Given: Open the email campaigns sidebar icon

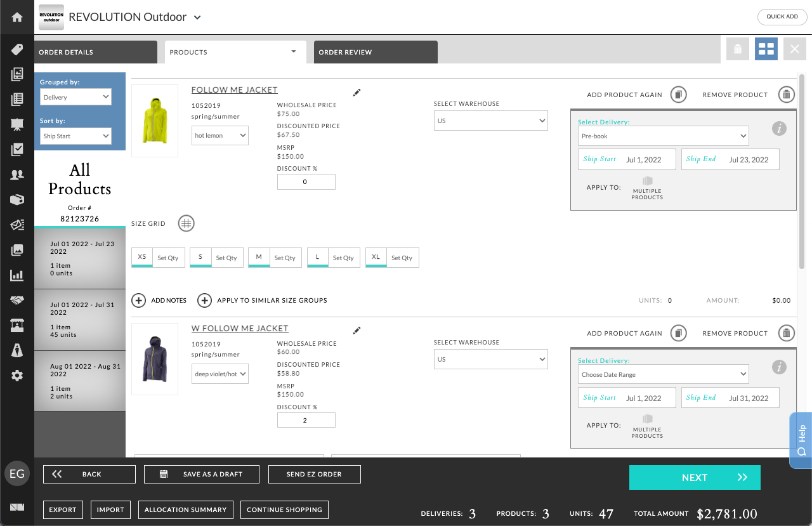Looking at the screenshot, I should [17, 225].
